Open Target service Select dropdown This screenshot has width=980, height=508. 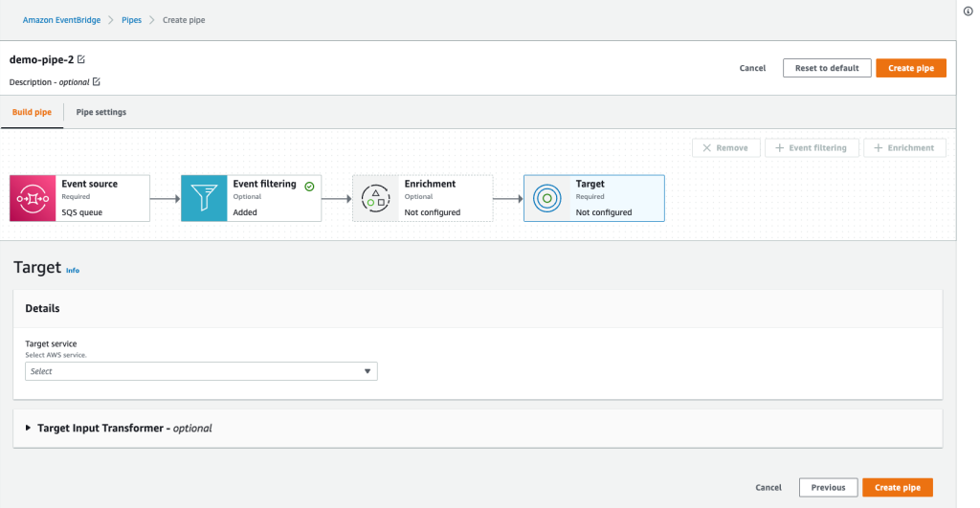click(x=201, y=371)
